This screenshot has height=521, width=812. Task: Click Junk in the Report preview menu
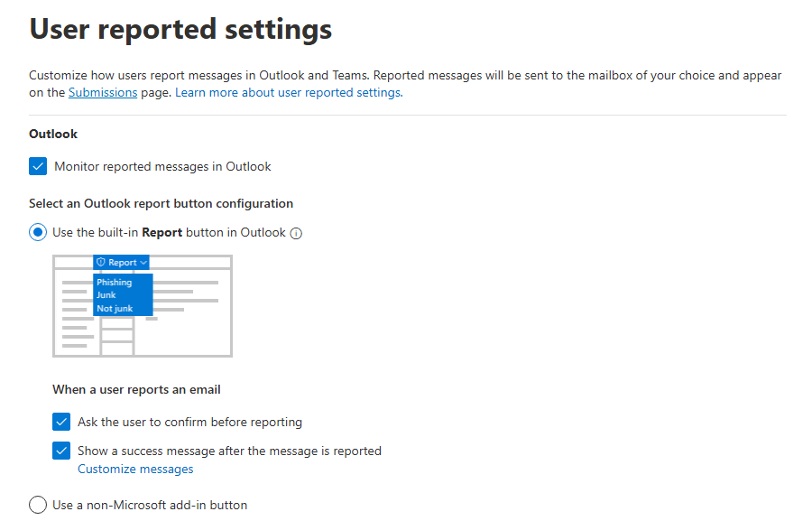(106, 295)
